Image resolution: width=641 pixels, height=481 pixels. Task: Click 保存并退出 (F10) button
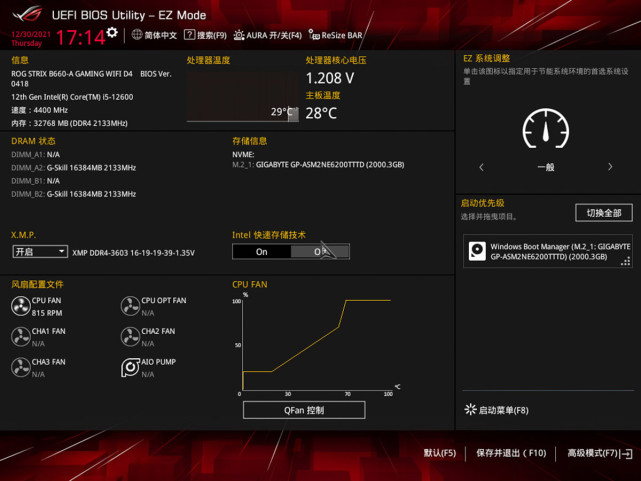tap(511, 453)
